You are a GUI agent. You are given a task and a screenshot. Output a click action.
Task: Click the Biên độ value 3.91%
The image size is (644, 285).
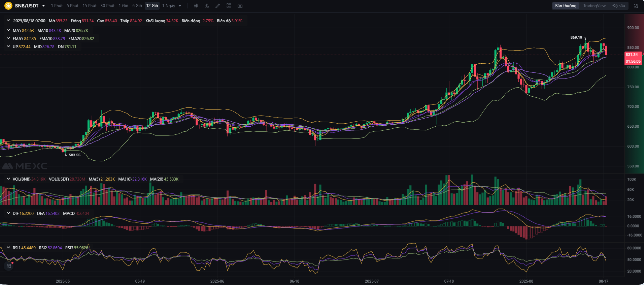pyautogui.click(x=237, y=21)
